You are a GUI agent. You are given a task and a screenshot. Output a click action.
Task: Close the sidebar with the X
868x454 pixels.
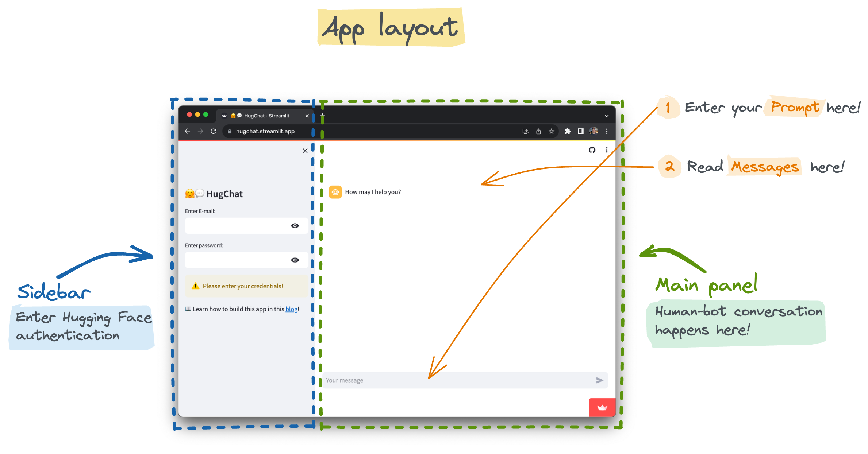(305, 151)
